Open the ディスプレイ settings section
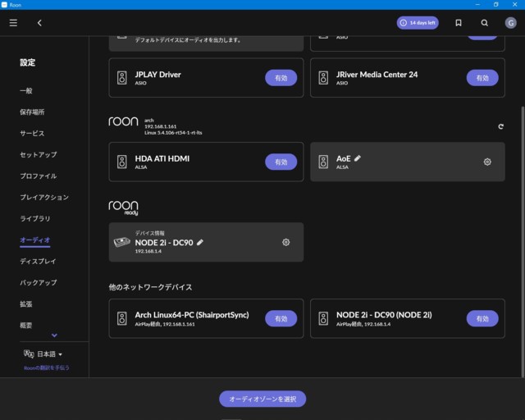Image resolution: width=525 pixels, height=420 pixels. coord(39,261)
